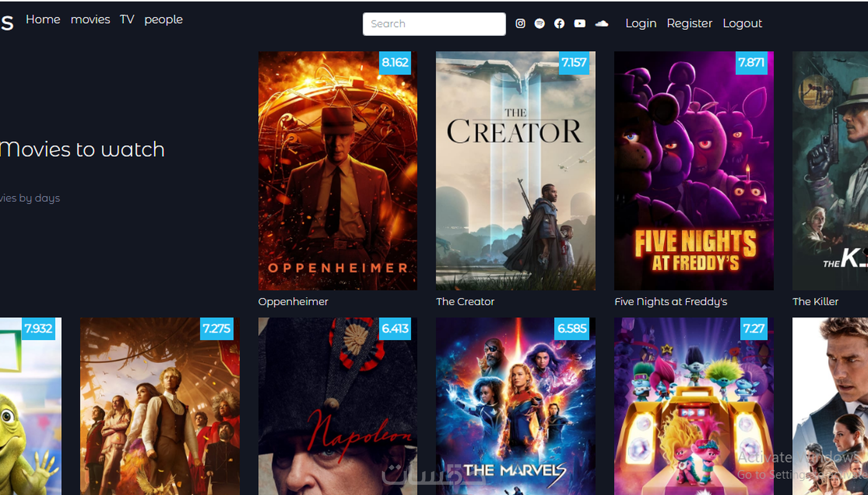Click the site logo letter S
This screenshot has height=495, width=868.
7,23
